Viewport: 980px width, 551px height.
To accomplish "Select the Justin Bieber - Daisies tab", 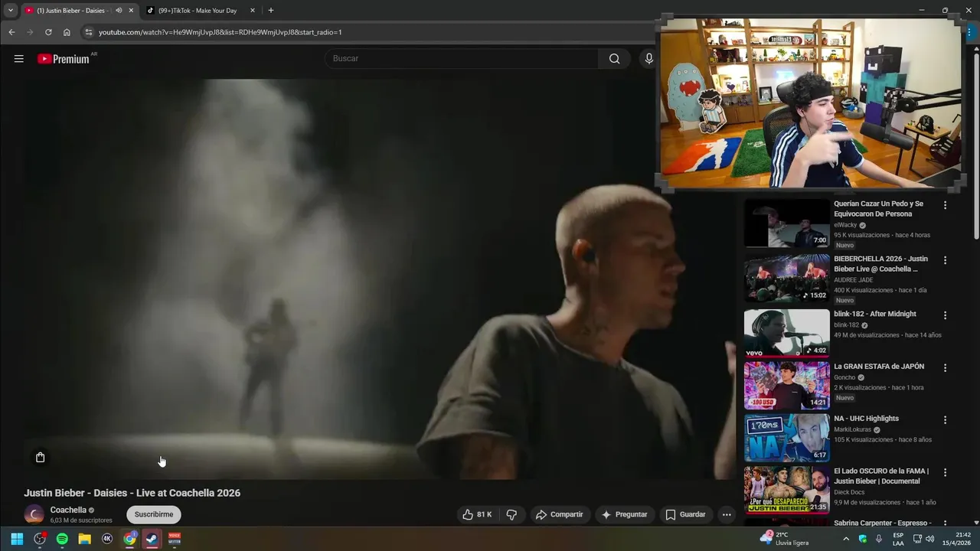I will 73,11.
